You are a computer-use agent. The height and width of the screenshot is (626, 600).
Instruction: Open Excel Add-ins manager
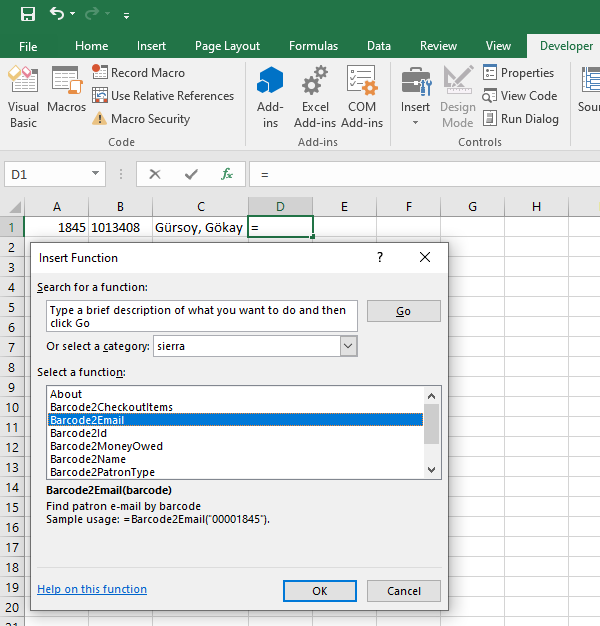tap(315, 97)
